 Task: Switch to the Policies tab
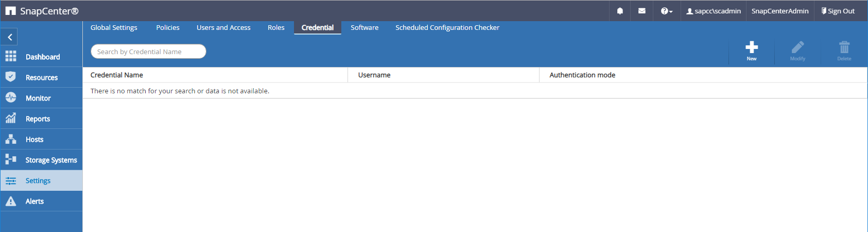168,27
